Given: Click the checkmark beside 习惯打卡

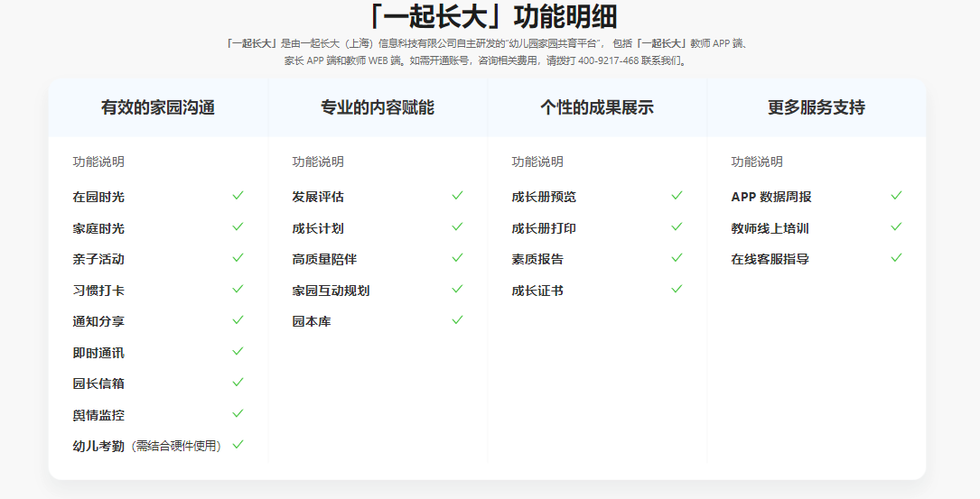Looking at the screenshot, I should pyautogui.click(x=238, y=289).
